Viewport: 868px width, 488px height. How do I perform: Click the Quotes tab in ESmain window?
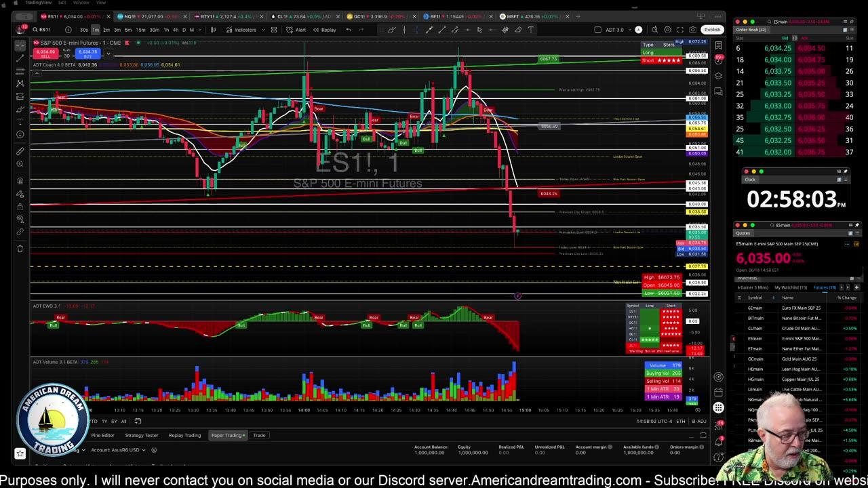pos(743,233)
